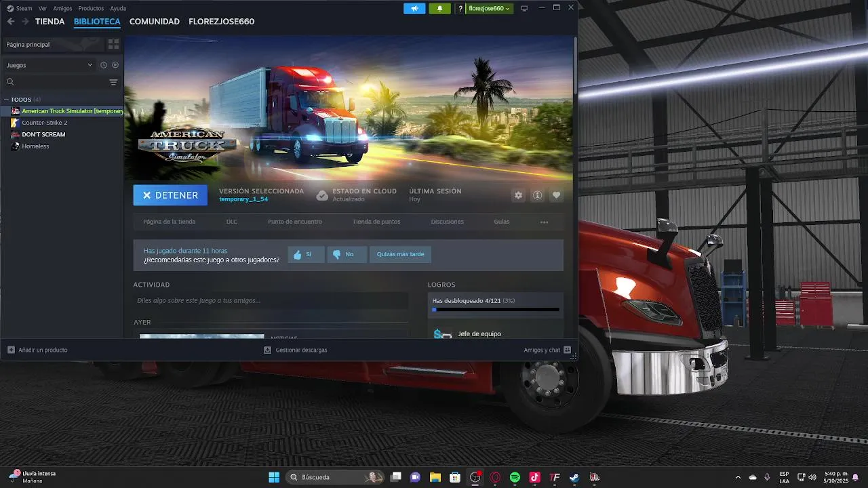868x488 pixels.
Task: Open the florezjose660 account dropdown
Action: pos(489,8)
